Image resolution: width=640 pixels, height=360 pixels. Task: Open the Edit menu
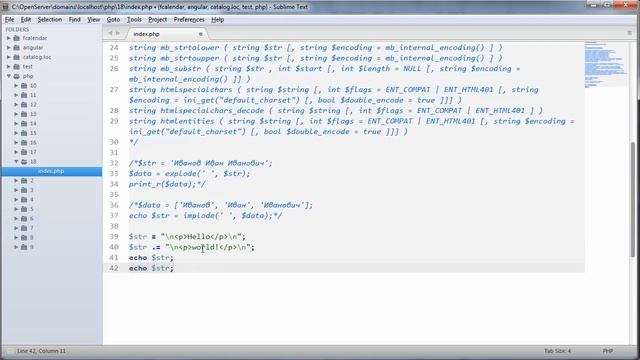(x=26, y=20)
